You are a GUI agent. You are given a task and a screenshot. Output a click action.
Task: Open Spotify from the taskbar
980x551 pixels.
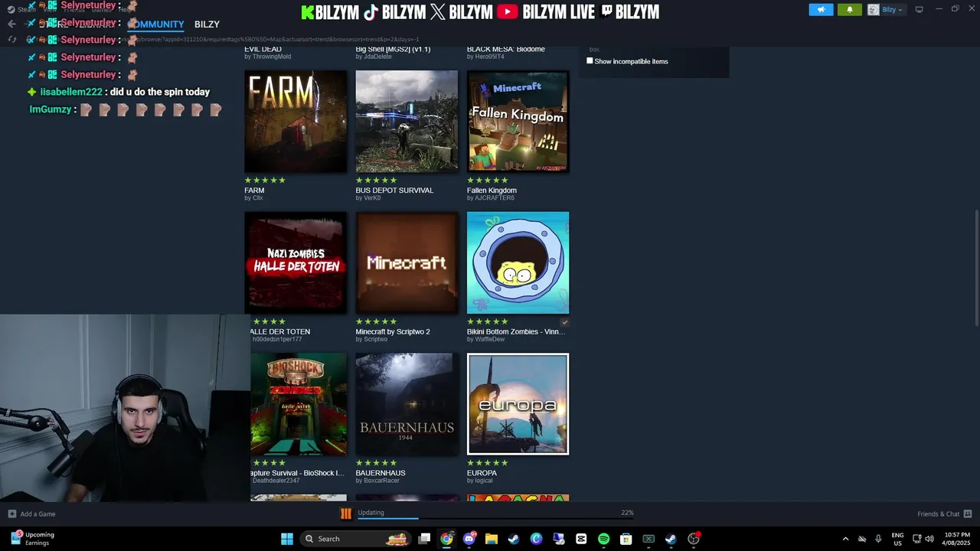603,539
